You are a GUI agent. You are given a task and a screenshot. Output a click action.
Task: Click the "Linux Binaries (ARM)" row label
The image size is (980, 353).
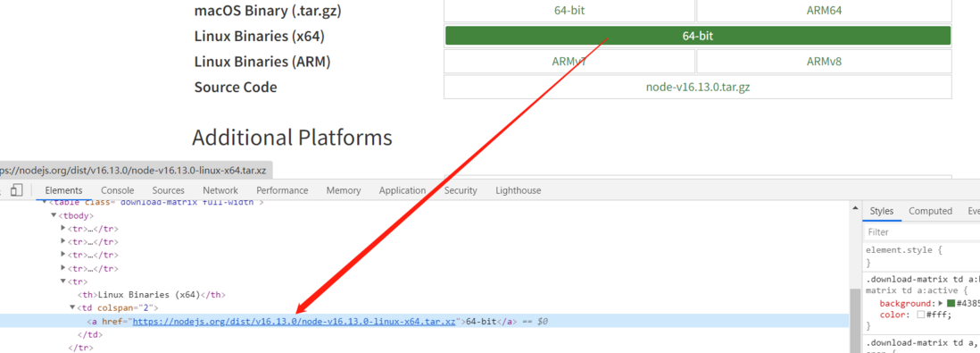[x=262, y=62]
